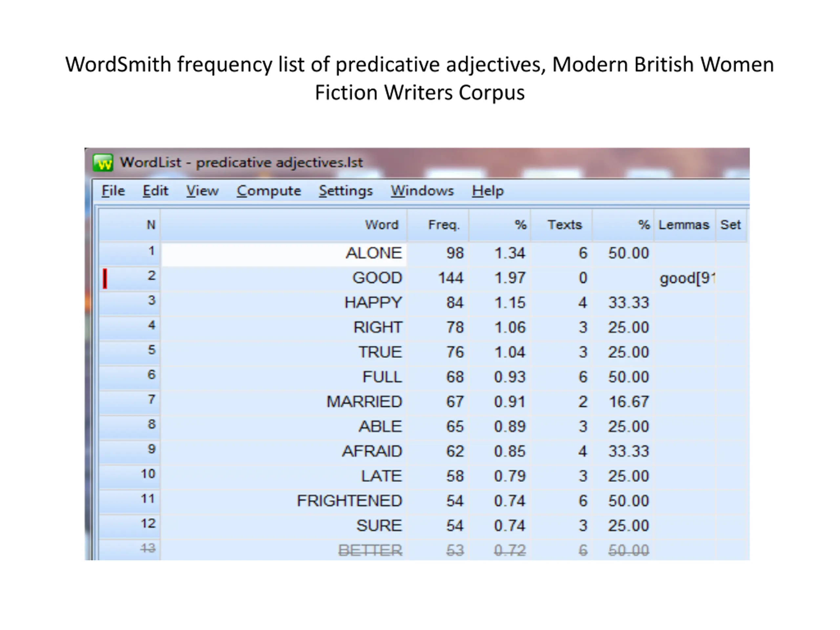This screenshot has height=630, width=840.
Task: Open the Windows menu
Action: [422, 191]
